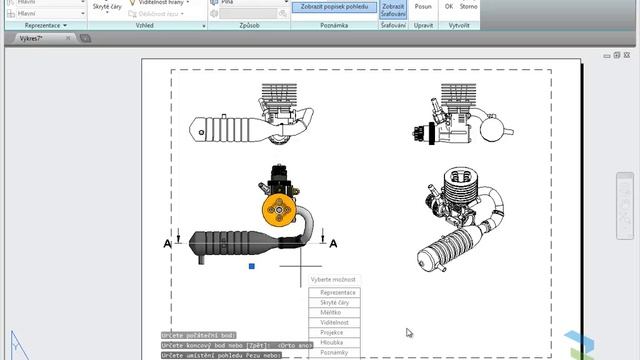
Task: Expand the Reprezentace panel arrow
Action: click(65, 25)
